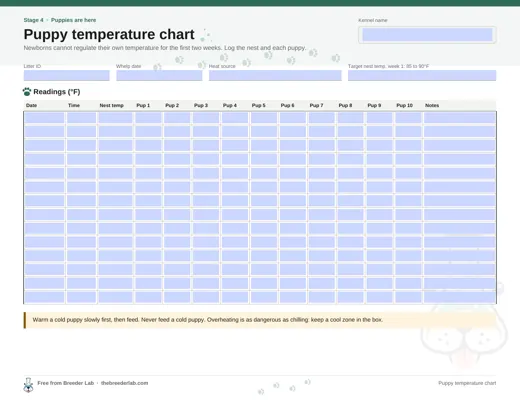The width and height of the screenshot is (520, 402).
Task: Click the first row Notes cell
Action: (460, 118)
